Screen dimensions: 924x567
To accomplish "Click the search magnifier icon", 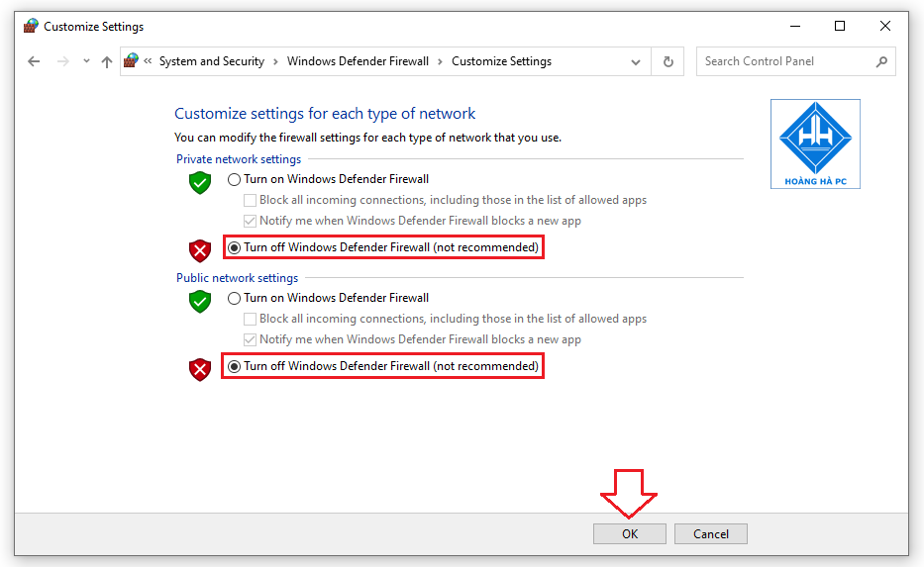I will (881, 61).
